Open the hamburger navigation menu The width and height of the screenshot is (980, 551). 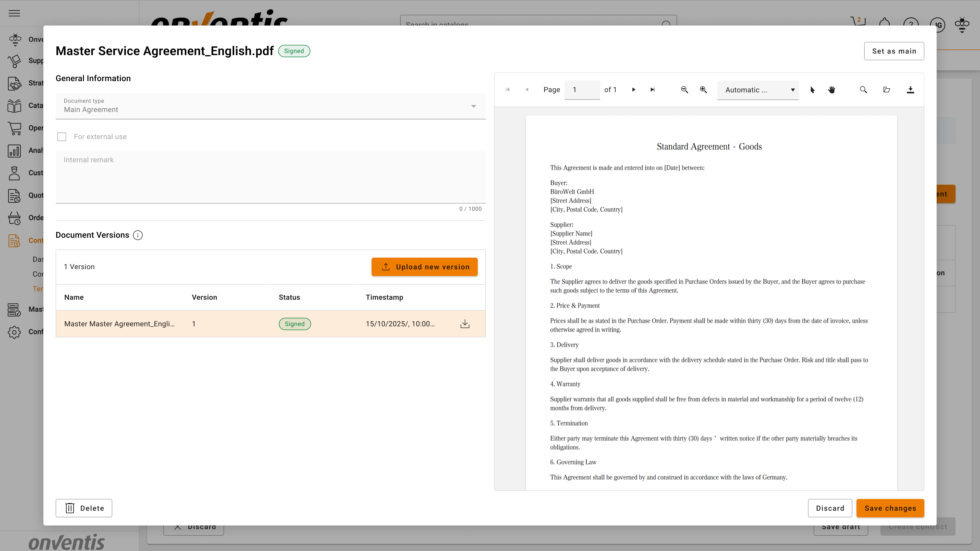click(14, 13)
